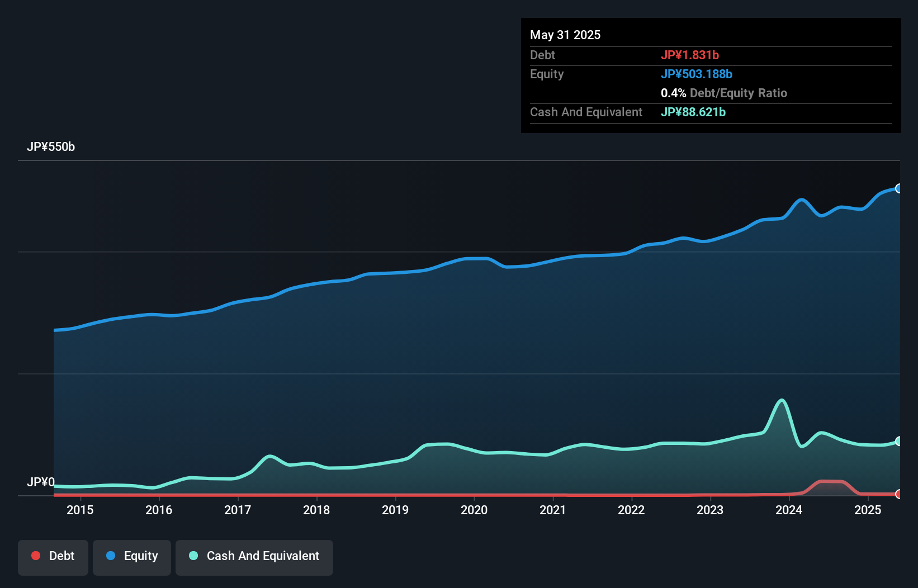
Task: Click the 0.4% Debt/Equity Ratio text
Action: (x=723, y=93)
